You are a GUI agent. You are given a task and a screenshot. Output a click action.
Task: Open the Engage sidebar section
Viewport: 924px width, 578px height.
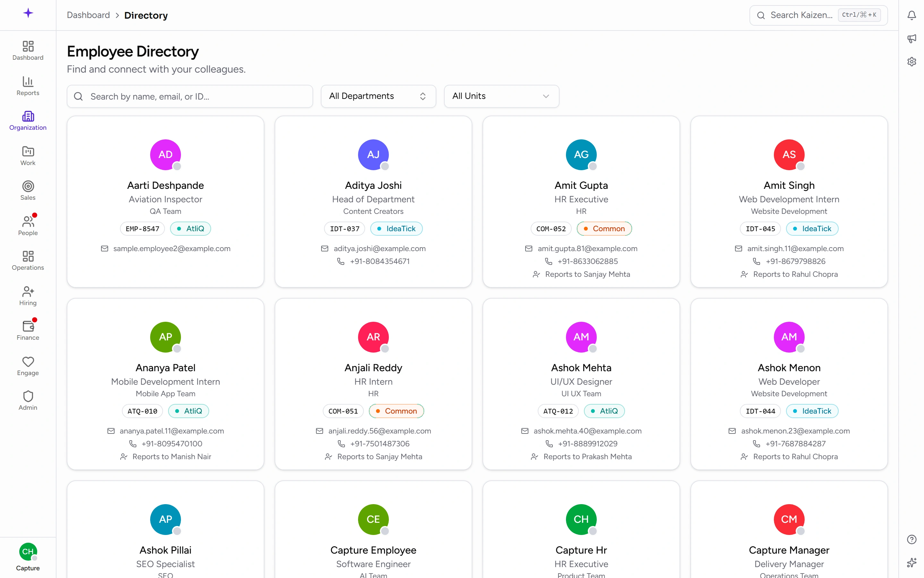[x=28, y=366]
